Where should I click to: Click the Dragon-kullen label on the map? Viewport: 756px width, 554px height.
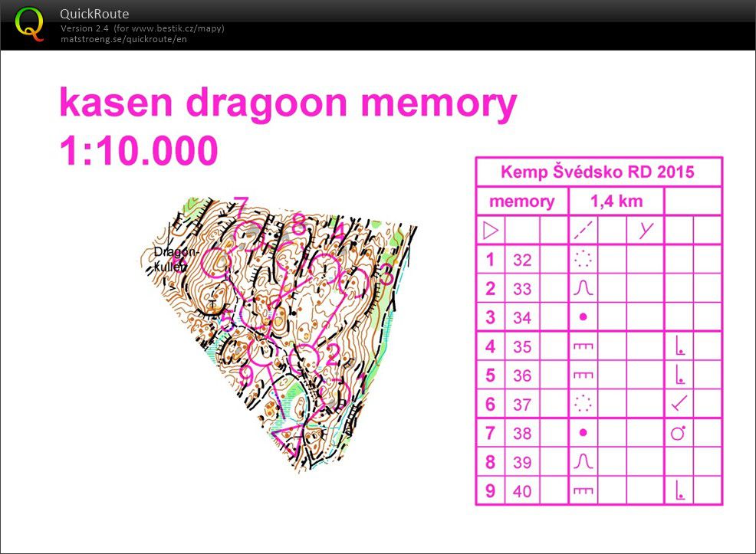(176, 259)
